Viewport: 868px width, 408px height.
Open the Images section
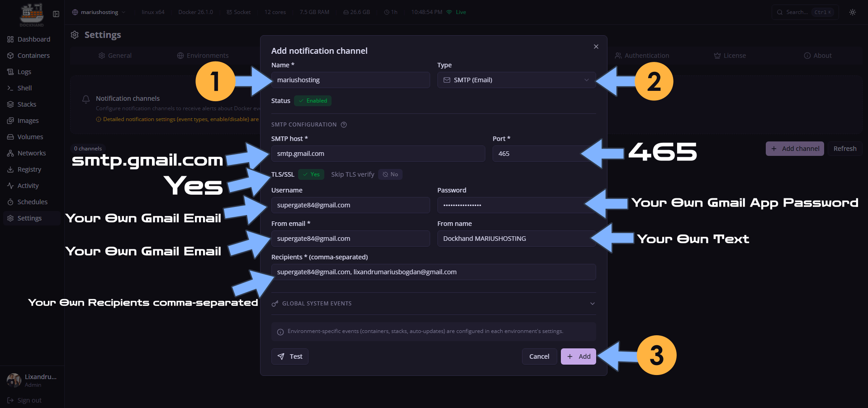28,120
